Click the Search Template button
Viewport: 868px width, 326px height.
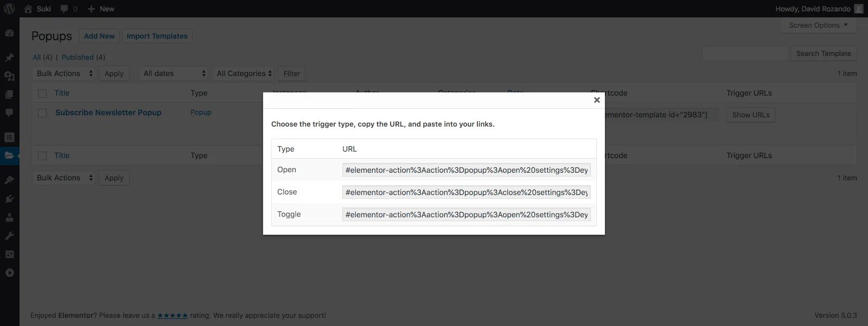coord(824,53)
